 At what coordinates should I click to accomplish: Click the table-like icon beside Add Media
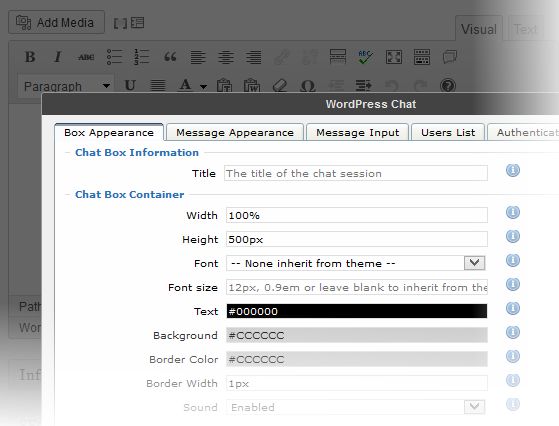pos(138,23)
